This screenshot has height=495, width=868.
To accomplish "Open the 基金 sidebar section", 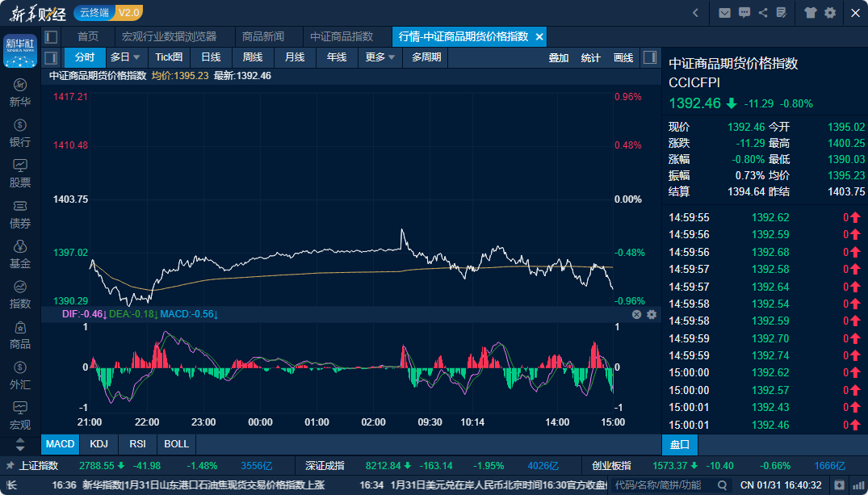I will pos(20,254).
